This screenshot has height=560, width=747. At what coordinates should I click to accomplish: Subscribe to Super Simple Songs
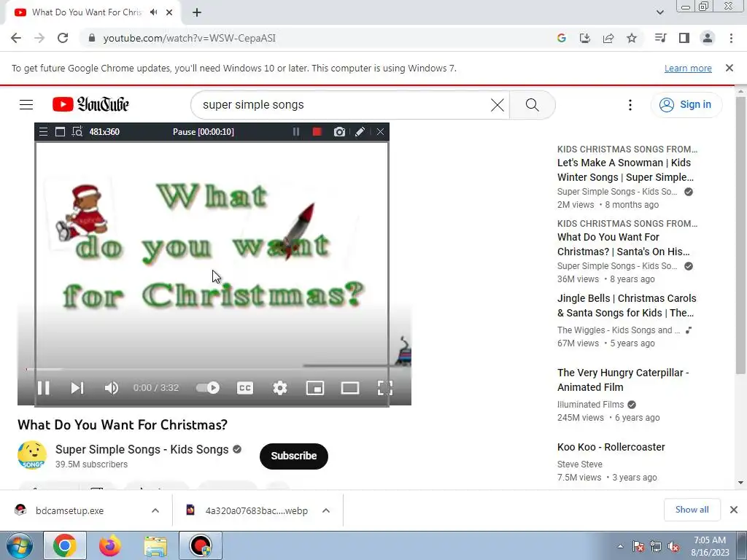click(x=294, y=456)
